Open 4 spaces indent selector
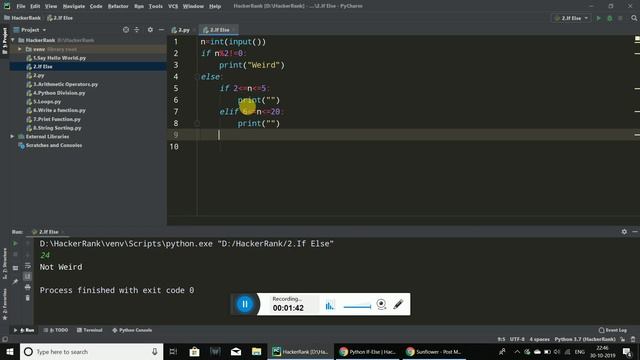Screen dimensions: 640x360 point(540,339)
